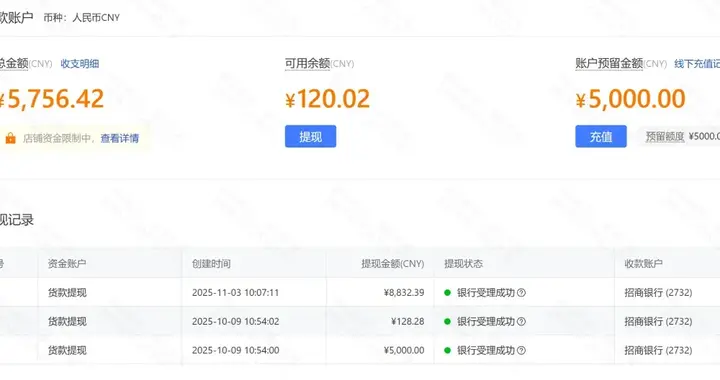Click the ¥8,832.39 amount cell

coord(404,293)
